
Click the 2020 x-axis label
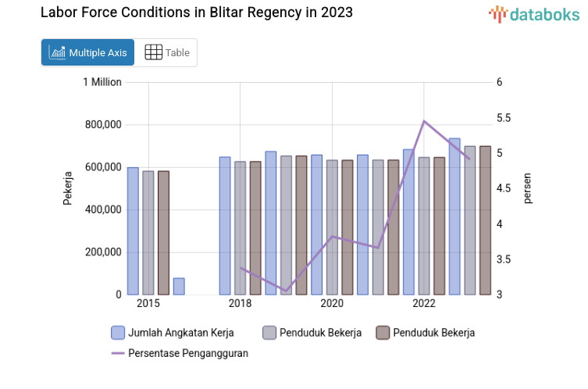point(332,303)
